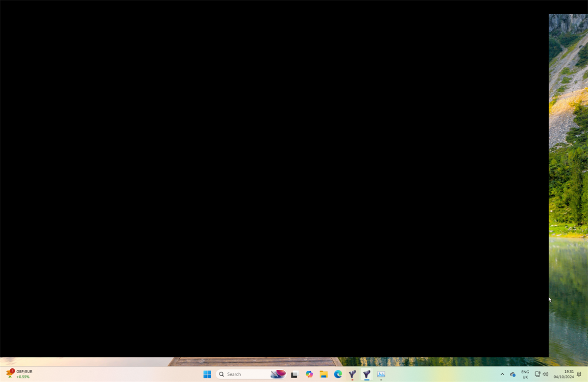Open the GBP/EUR widget on the taskbar
588x382 pixels.
point(19,374)
